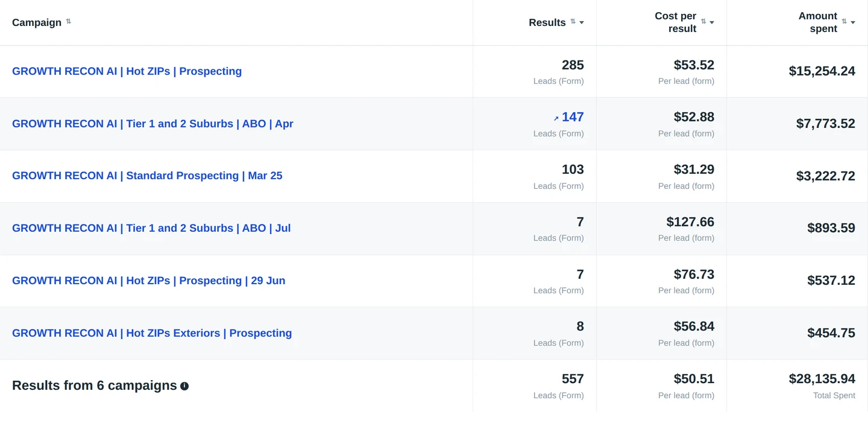
Task: Click the arrow icon next to 147 results
Action: 556,119
